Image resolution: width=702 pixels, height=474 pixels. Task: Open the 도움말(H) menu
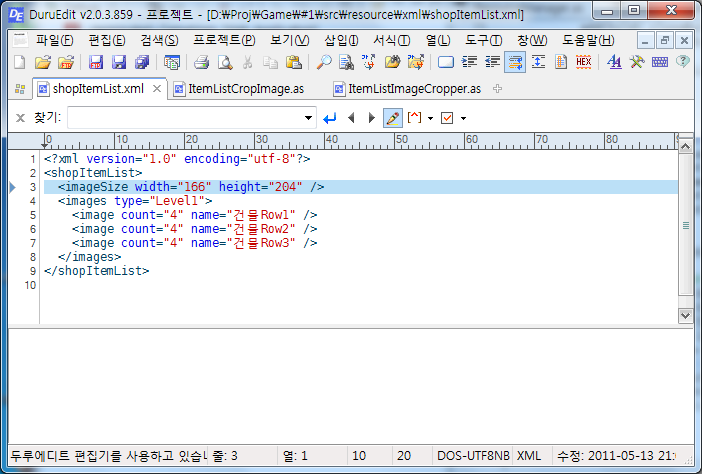[x=588, y=41]
